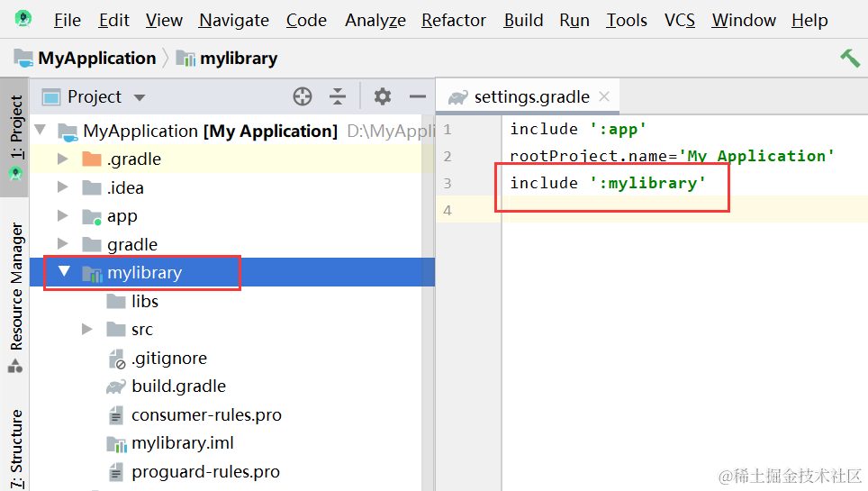This screenshot has height=491, width=868.
Task: Expand the gradle folder
Action: 62,244
